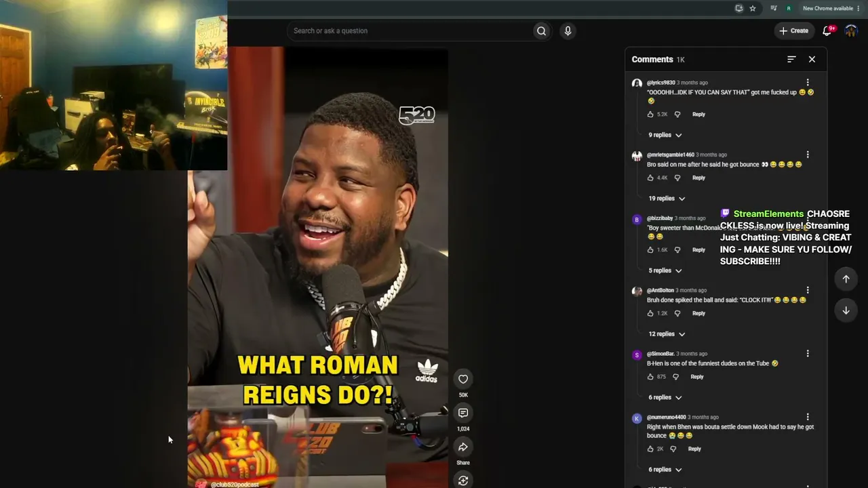Open @numeruno4400's channel from the username
Screen dimensions: 868x488
point(666,417)
